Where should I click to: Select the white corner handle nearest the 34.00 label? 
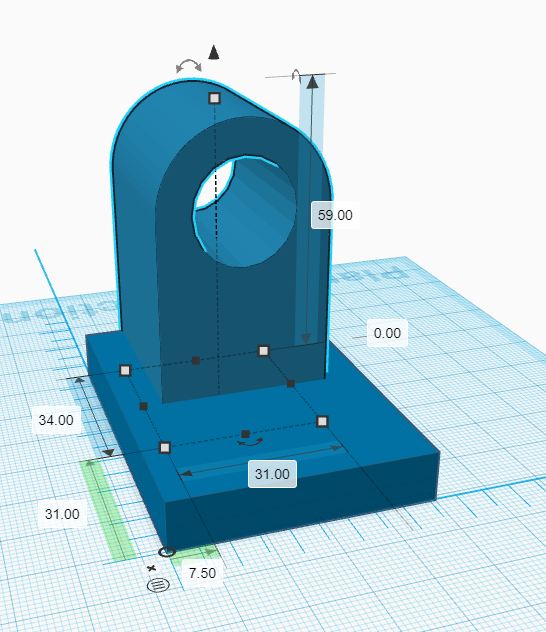coord(125,370)
